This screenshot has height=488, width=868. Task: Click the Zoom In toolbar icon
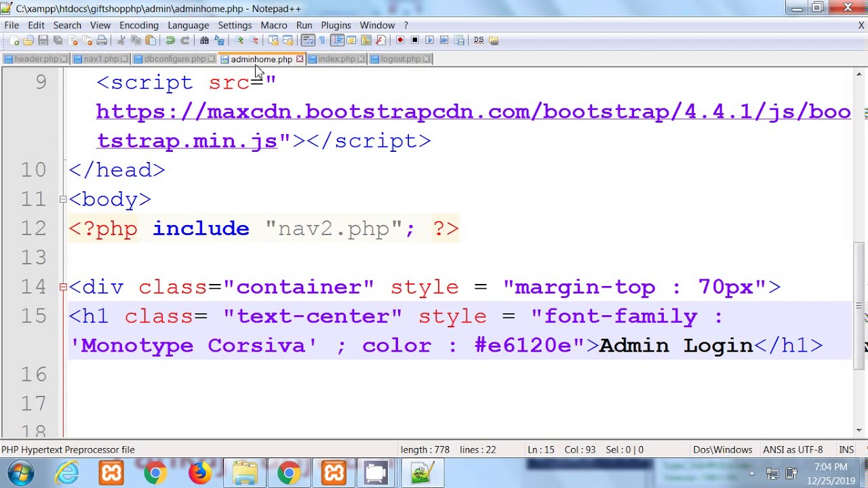[x=239, y=41]
